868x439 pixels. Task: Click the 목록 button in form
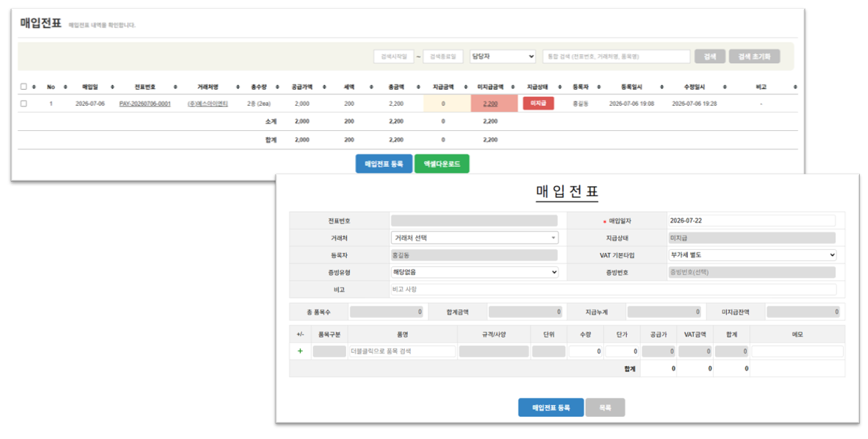click(x=605, y=407)
